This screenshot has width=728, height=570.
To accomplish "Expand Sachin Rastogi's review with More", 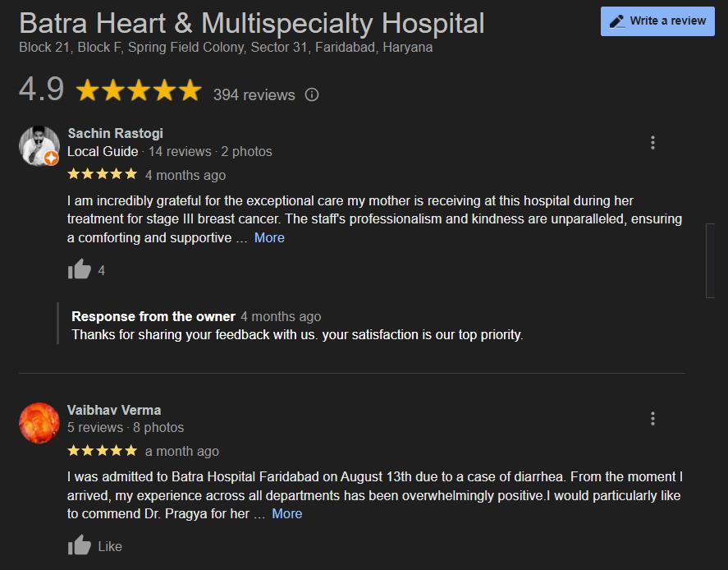I will [x=269, y=237].
